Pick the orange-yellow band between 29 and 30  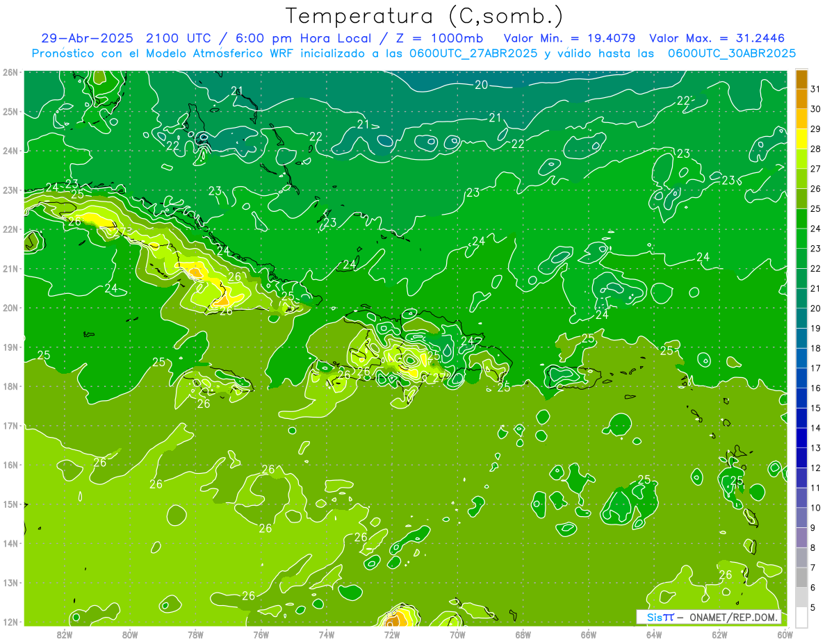point(801,119)
